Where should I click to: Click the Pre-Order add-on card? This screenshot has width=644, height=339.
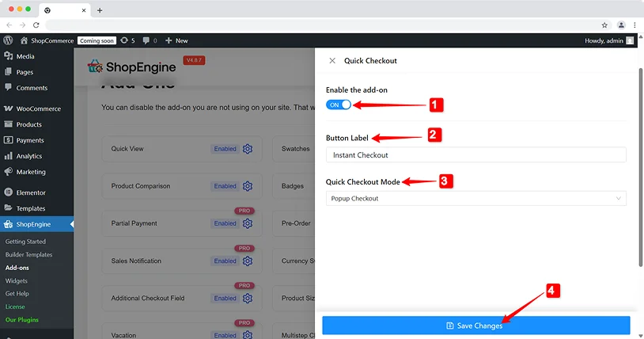point(294,223)
